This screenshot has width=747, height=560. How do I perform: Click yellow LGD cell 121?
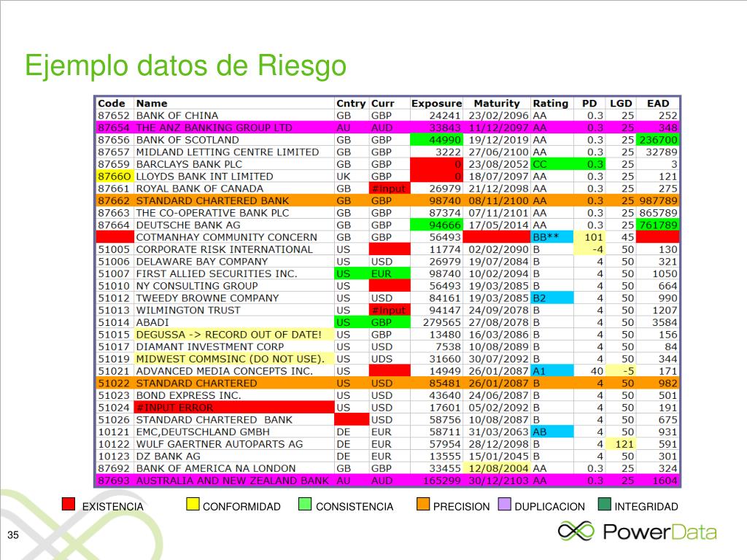(x=620, y=444)
